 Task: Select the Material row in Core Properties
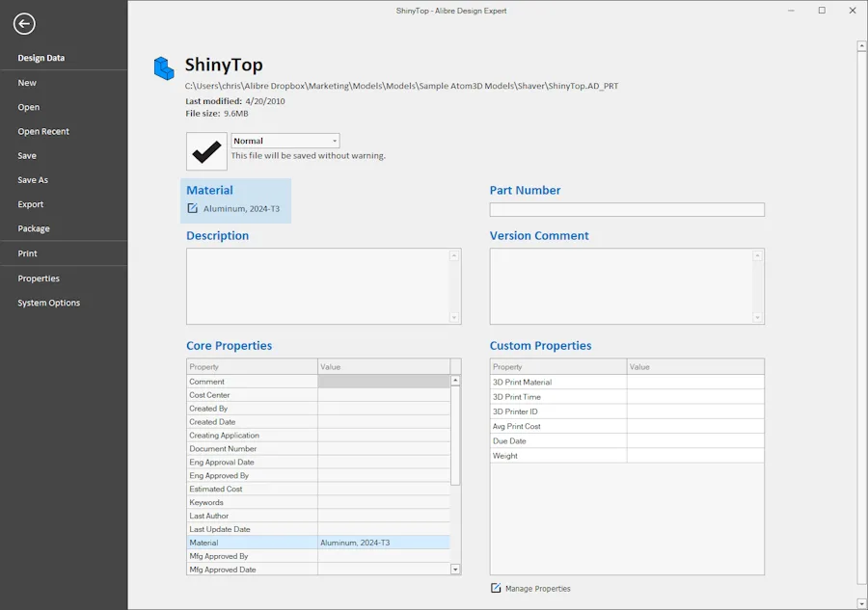pyautogui.click(x=318, y=543)
